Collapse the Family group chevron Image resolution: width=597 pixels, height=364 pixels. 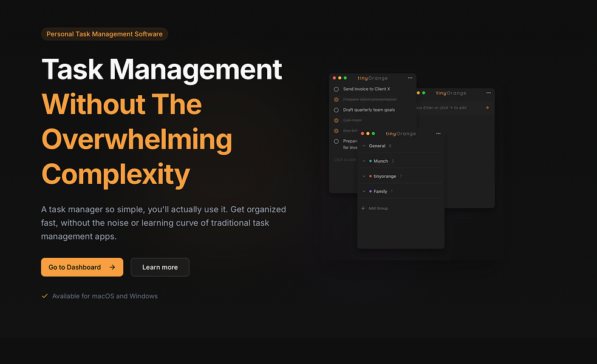[364, 191]
